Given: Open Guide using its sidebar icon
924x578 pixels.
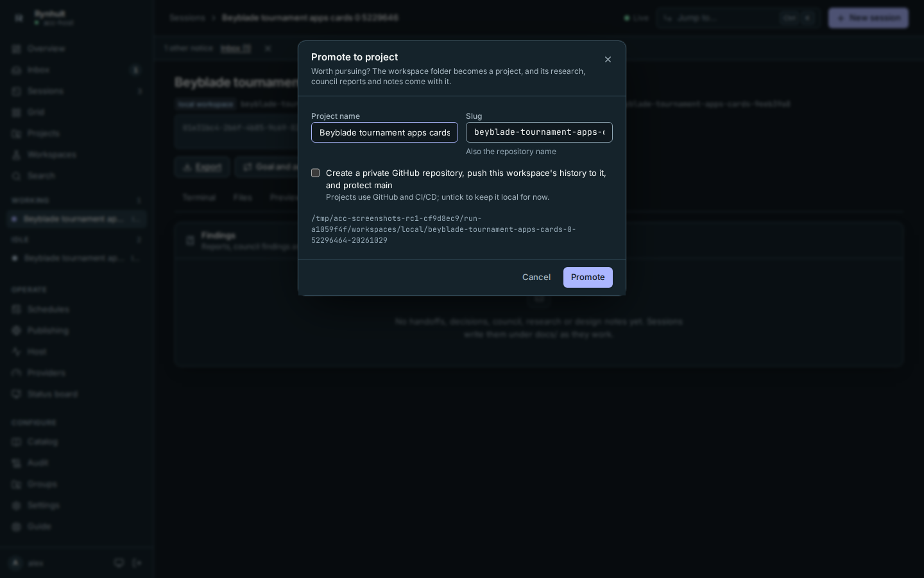Looking at the screenshot, I should (17, 527).
